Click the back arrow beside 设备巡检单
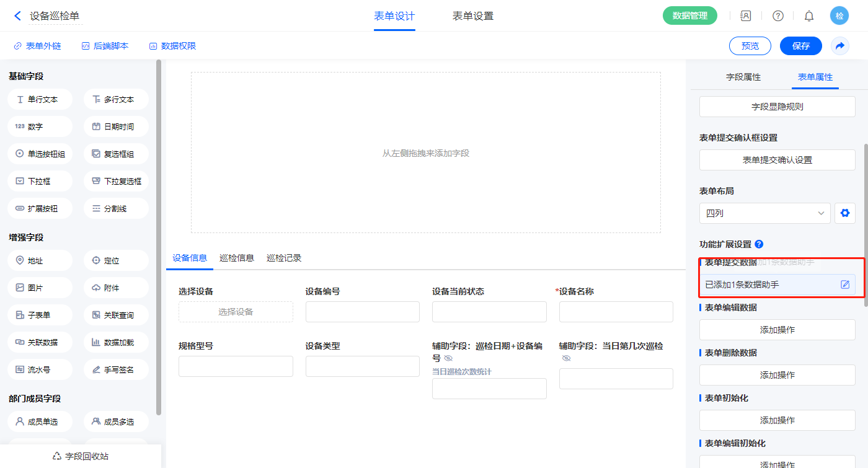 click(x=17, y=16)
